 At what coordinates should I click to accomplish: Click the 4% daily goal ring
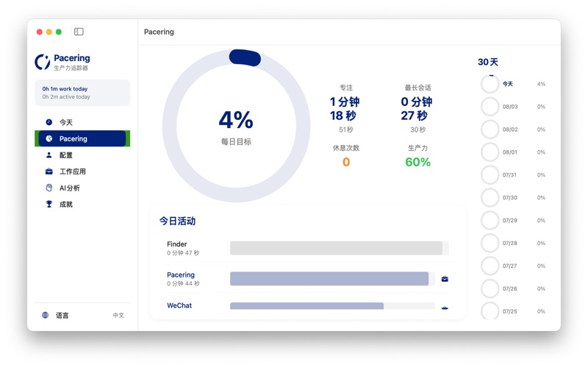coord(236,126)
